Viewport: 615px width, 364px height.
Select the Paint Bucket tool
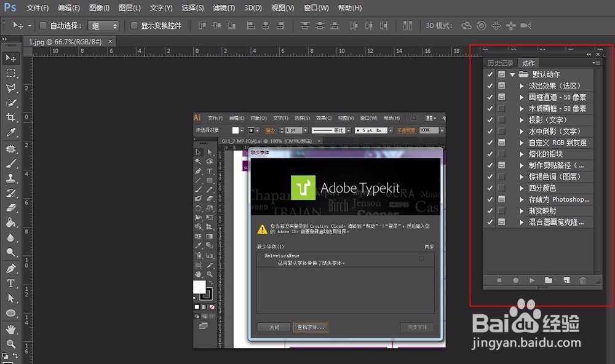(x=10, y=223)
